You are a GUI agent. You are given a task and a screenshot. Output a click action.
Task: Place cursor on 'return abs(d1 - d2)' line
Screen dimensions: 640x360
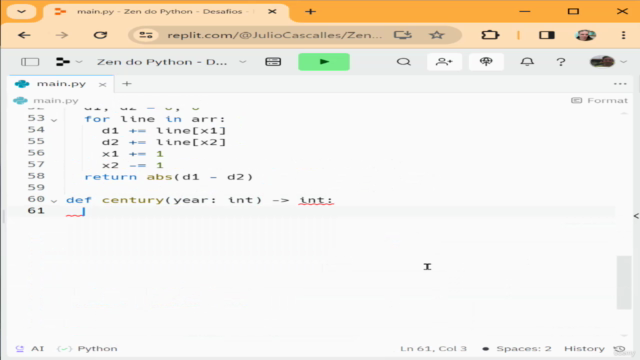point(169,177)
